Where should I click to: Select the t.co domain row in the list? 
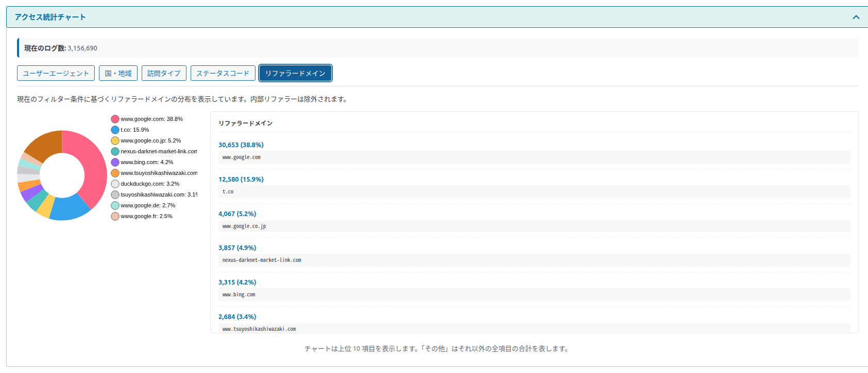click(x=534, y=192)
